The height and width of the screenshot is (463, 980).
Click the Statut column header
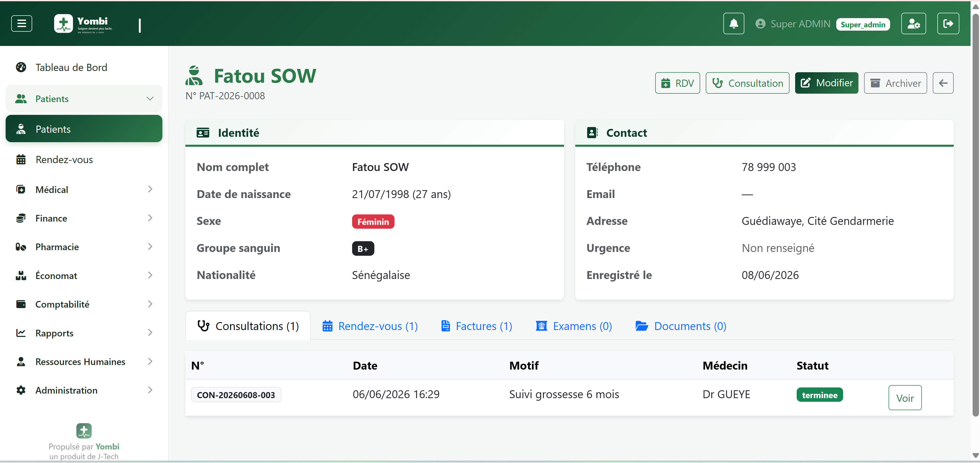(812, 365)
